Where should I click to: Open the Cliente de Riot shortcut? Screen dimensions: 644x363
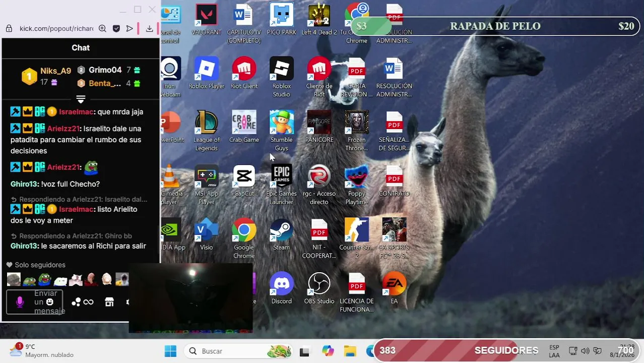pyautogui.click(x=319, y=77)
